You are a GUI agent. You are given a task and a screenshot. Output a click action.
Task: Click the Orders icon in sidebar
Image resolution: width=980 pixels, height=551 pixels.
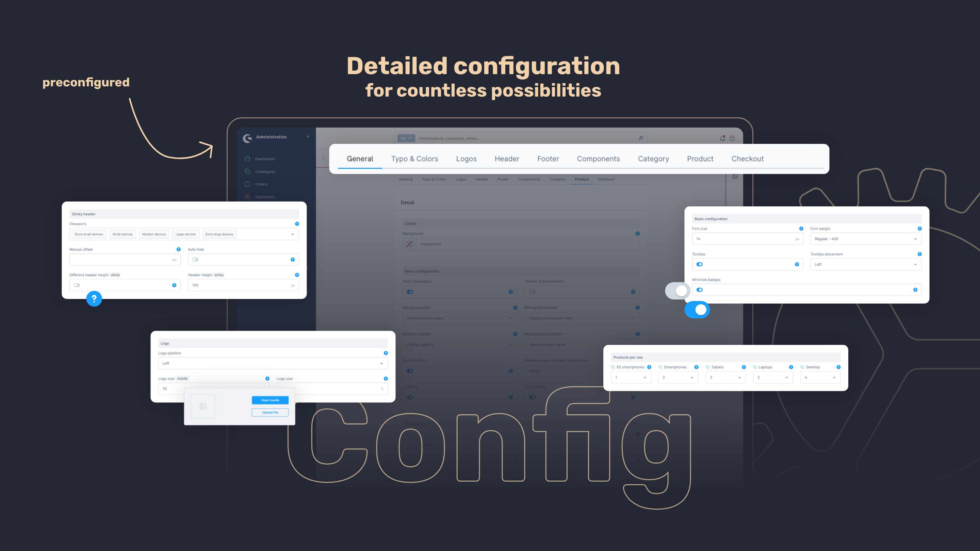(248, 184)
